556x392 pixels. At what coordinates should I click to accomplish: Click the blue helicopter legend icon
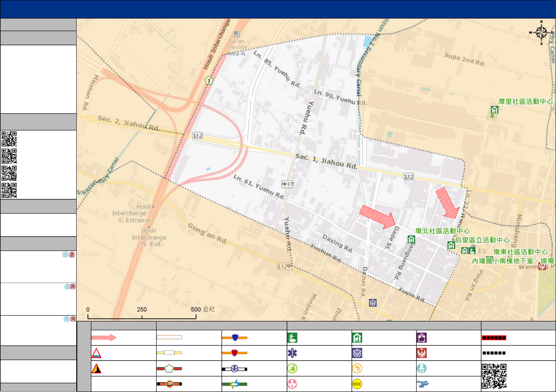pos(423,384)
